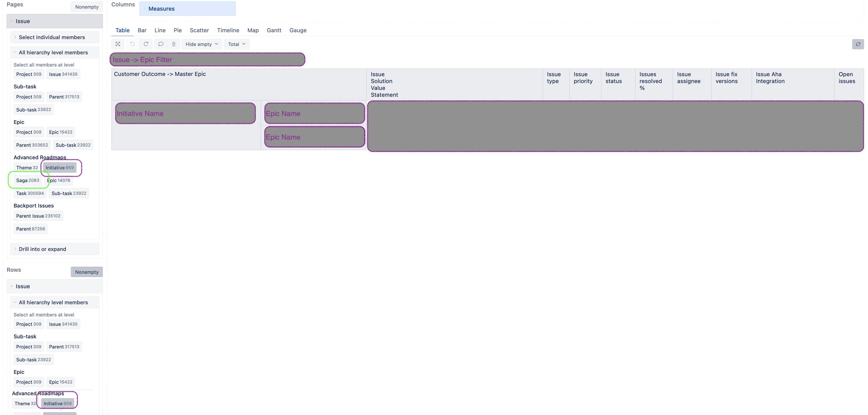The width and height of the screenshot is (868, 415).
Task: Click the redo arrow icon
Action: [x=146, y=44]
